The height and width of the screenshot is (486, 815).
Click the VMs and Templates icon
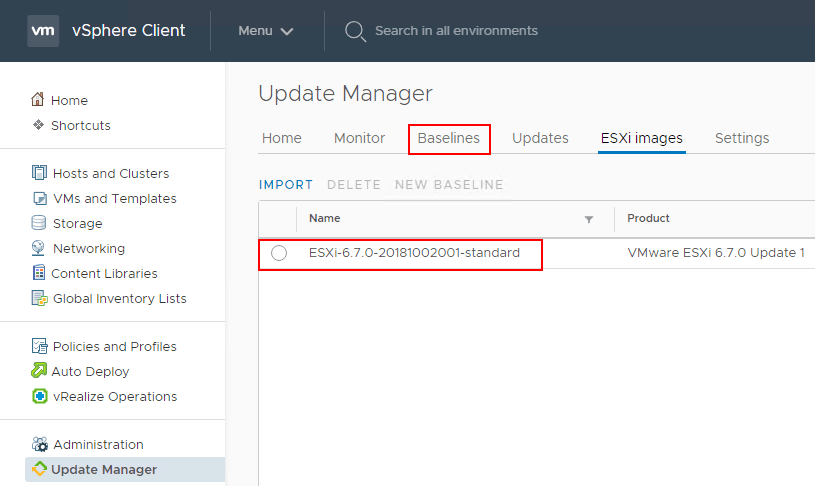pos(40,198)
